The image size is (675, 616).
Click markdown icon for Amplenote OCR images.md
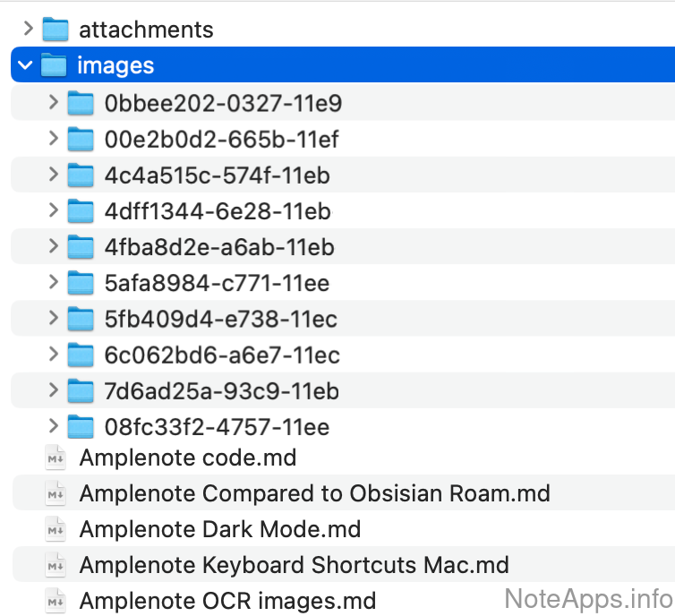[56, 601]
